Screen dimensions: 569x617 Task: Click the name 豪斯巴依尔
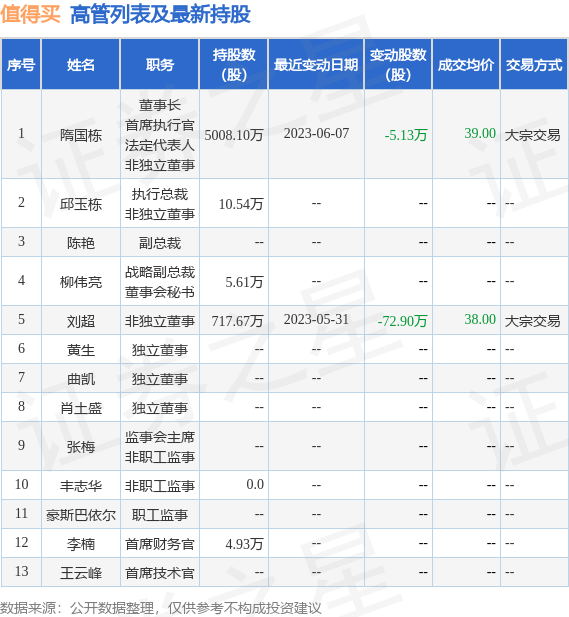pos(81,515)
